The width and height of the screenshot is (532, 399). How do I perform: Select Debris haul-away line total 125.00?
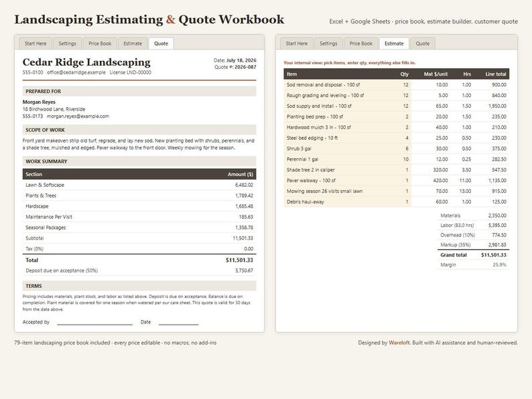(499, 202)
